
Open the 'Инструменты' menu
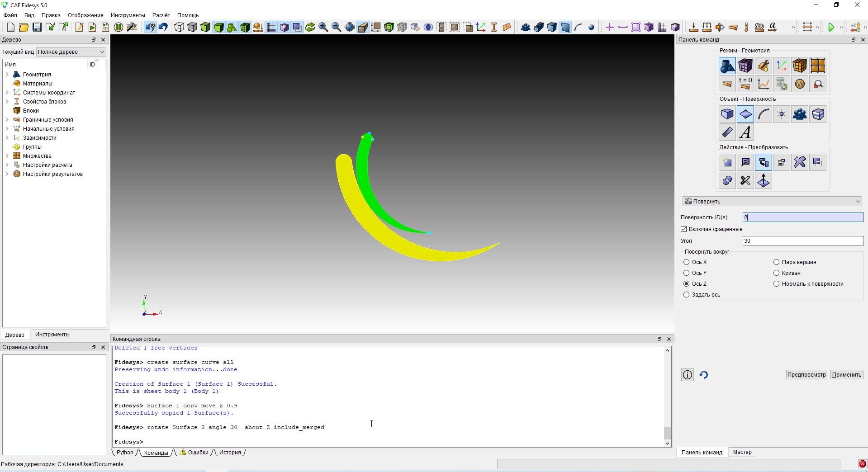(128, 15)
